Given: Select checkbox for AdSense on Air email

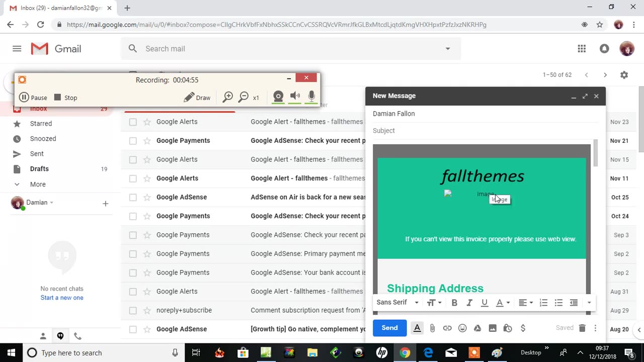Looking at the screenshot, I should coord(133,197).
